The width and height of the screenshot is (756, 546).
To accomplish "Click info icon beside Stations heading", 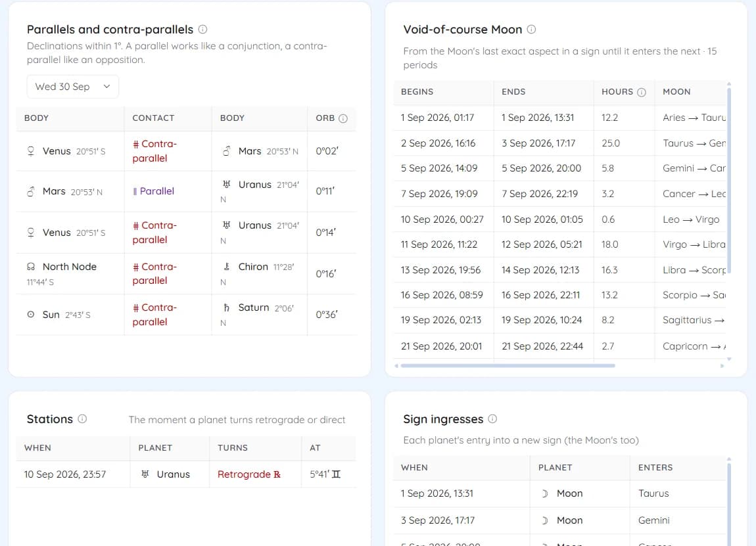I will [82, 419].
